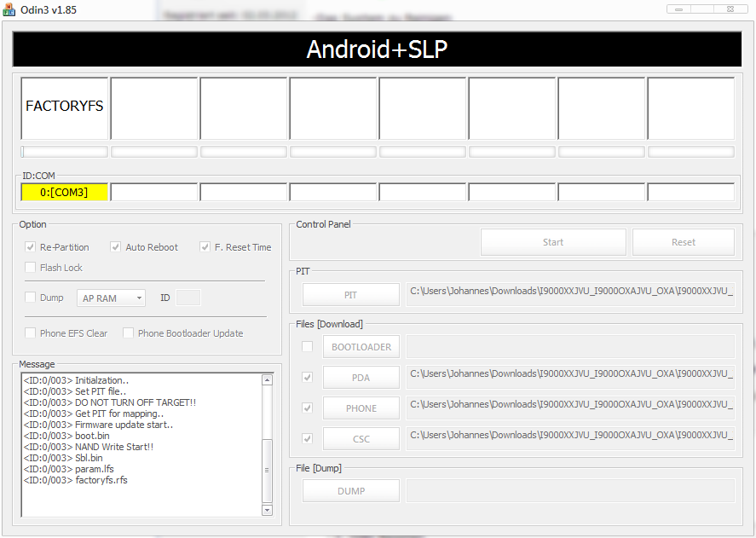756x538 pixels.
Task: Click the Odin3 app icon in title bar
Action: [9, 9]
